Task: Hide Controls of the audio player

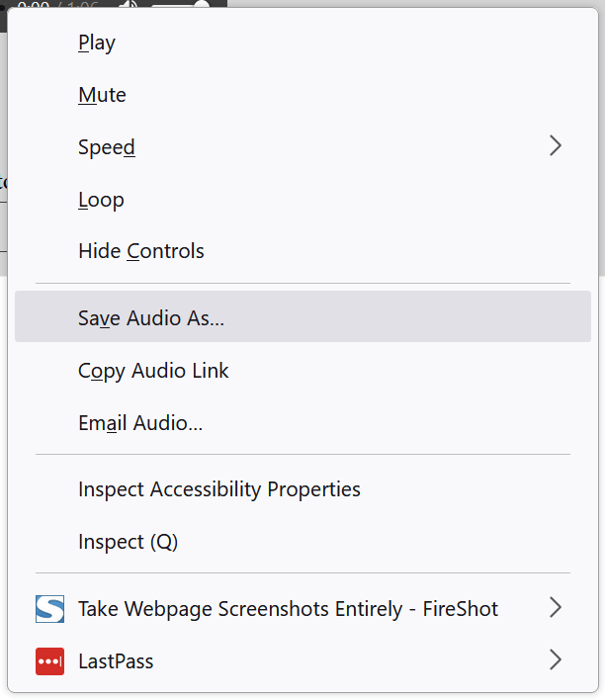Action: (141, 251)
